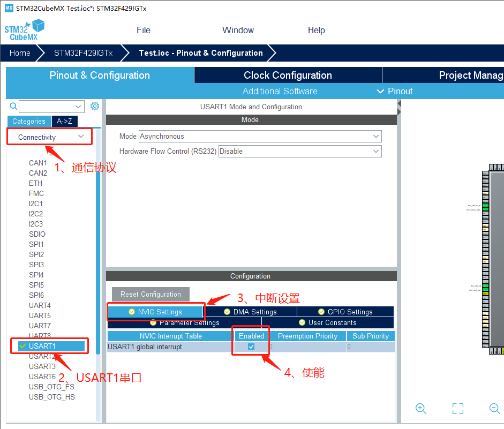Open the Parameter Settings tab
Screen dimensions: 504x429
184,322
